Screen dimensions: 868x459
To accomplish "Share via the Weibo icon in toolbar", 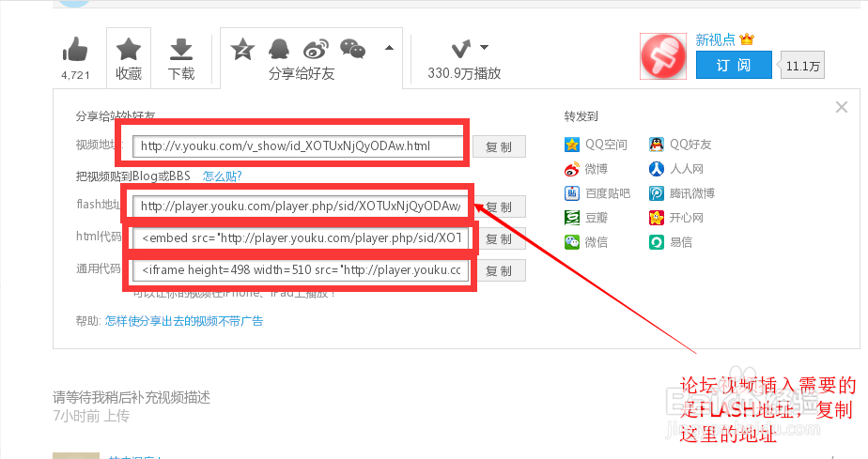I will coord(316,49).
